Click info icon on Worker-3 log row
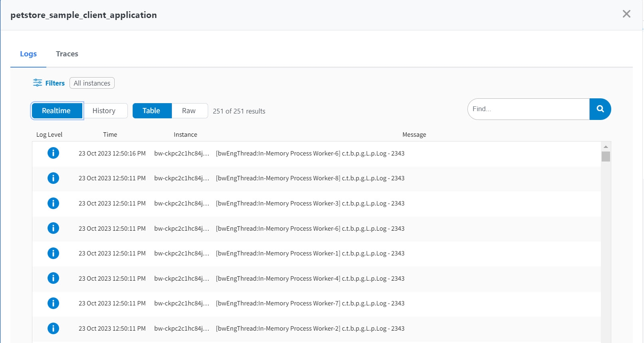644x343 pixels. [x=53, y=203]
